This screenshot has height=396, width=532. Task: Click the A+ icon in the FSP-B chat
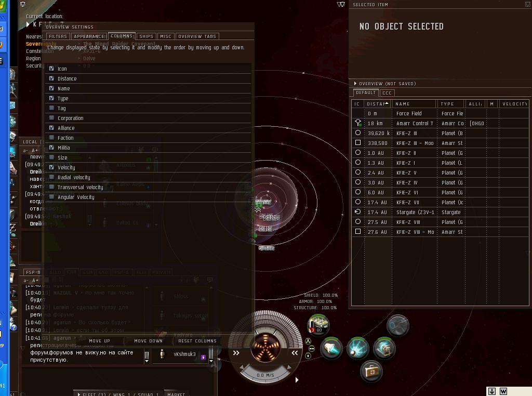35,281
